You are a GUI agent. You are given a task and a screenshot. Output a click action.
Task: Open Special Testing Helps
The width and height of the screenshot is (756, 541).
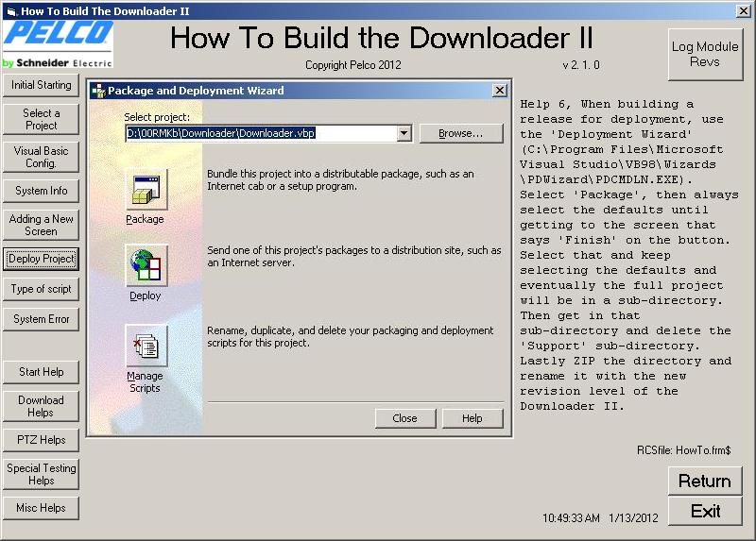point(41,474)
